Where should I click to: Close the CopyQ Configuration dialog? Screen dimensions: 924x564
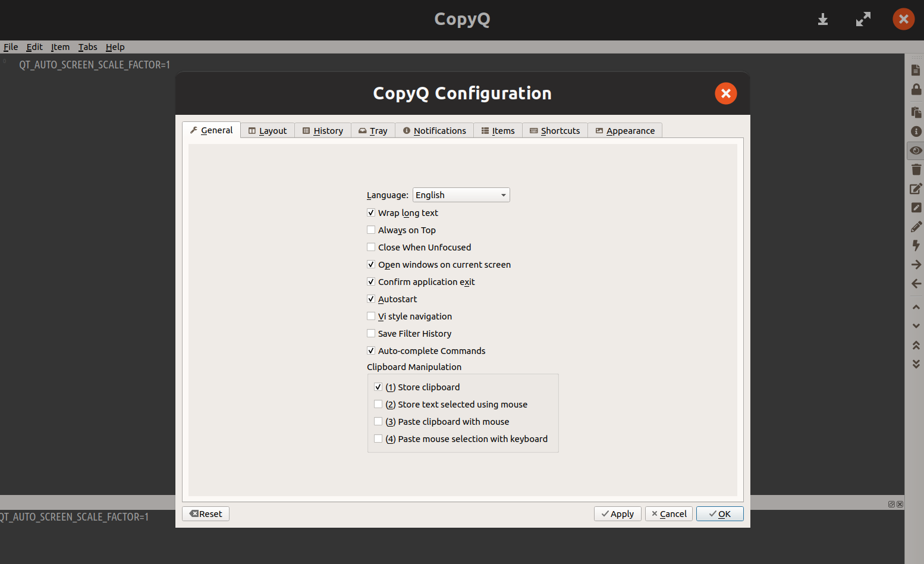coord(725,93)
